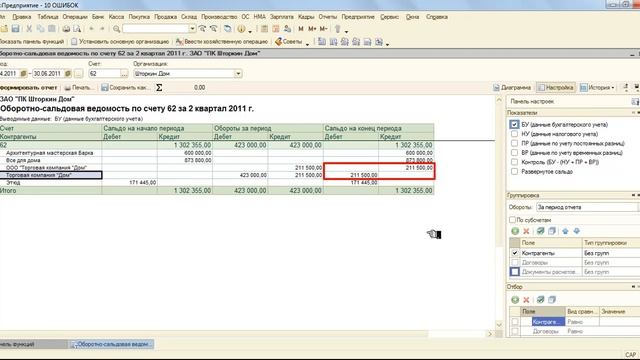Image resolution: width=640 pixels, height=360 pixels.
Task: Open Print preview from the toolbar
Action: coord(77,29)
